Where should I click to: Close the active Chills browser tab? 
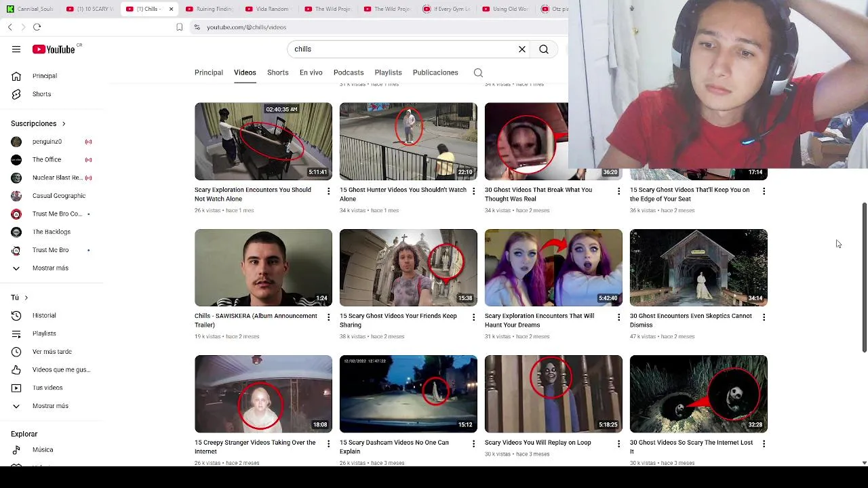click(171, 9)
